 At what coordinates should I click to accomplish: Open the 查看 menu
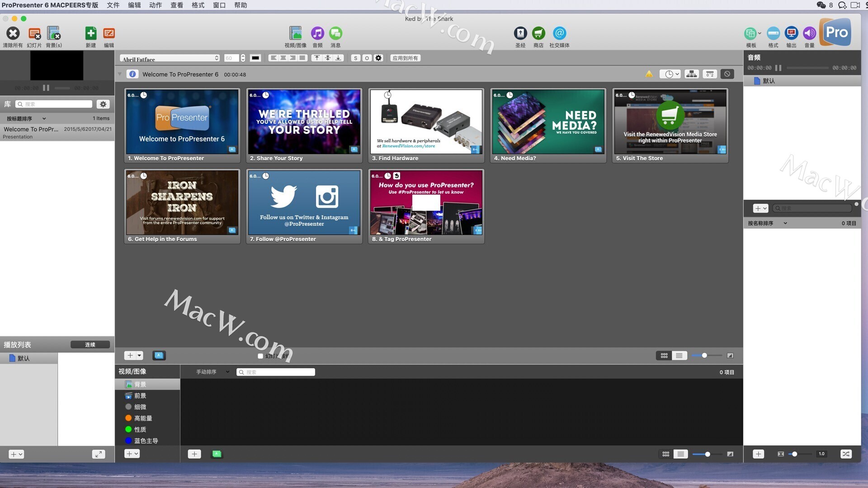[x=177, y=5]
